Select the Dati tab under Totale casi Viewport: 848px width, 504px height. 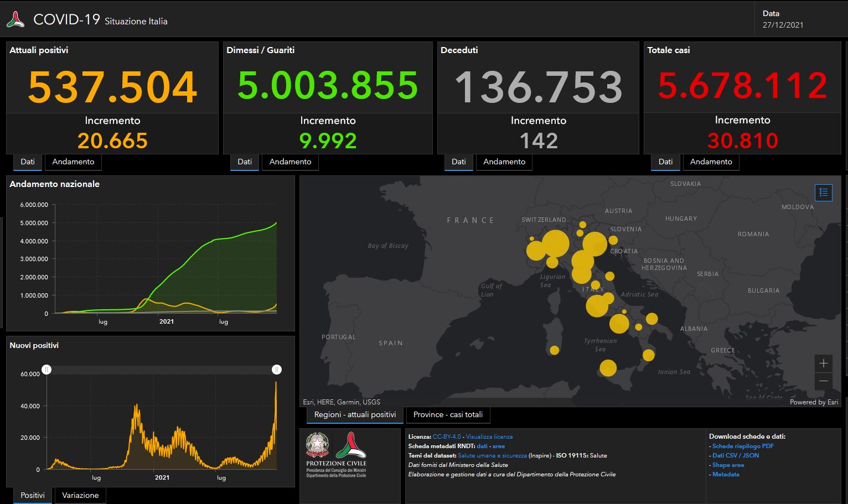(665, 162)
